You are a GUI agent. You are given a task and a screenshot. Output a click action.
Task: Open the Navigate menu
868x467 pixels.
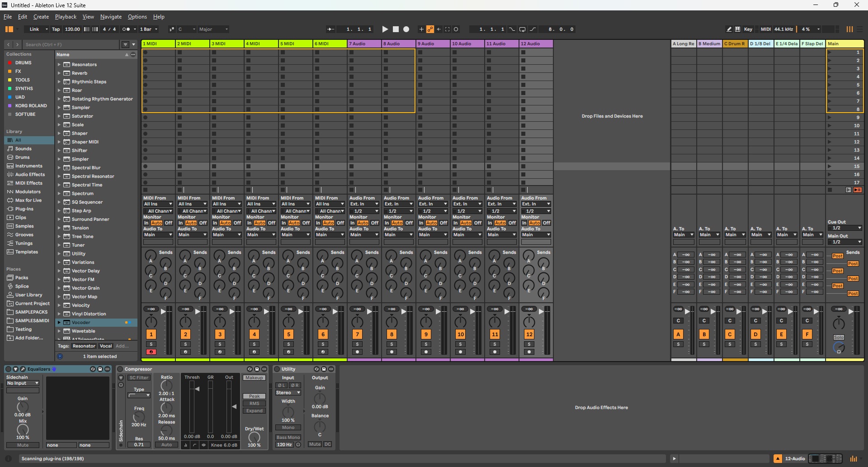tap(111, 17)
